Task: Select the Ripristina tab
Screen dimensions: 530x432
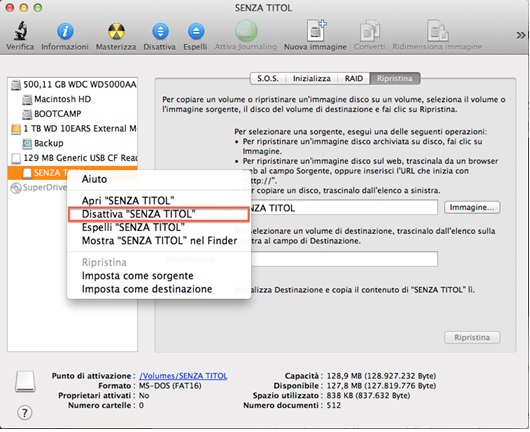Action: click(x=395, y=78)
